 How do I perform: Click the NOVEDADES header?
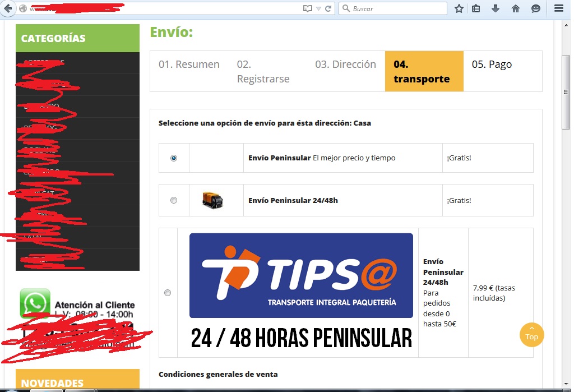(77, 379)
